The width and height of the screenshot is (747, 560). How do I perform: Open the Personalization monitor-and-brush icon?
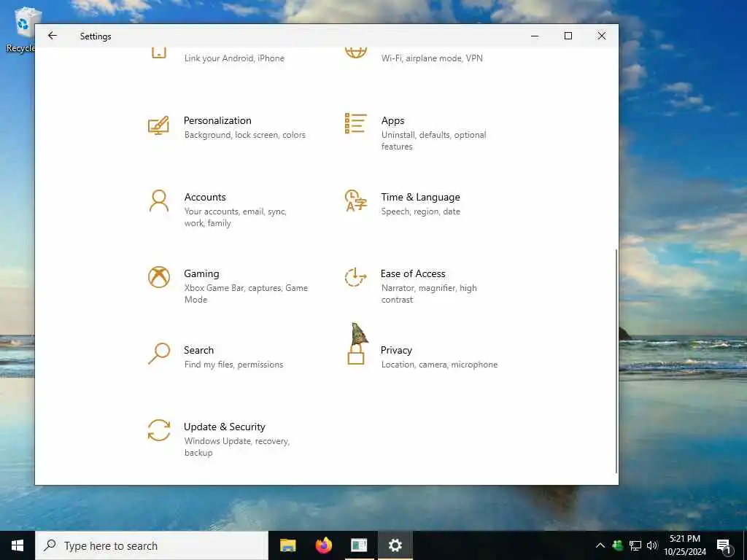(158, 125)
